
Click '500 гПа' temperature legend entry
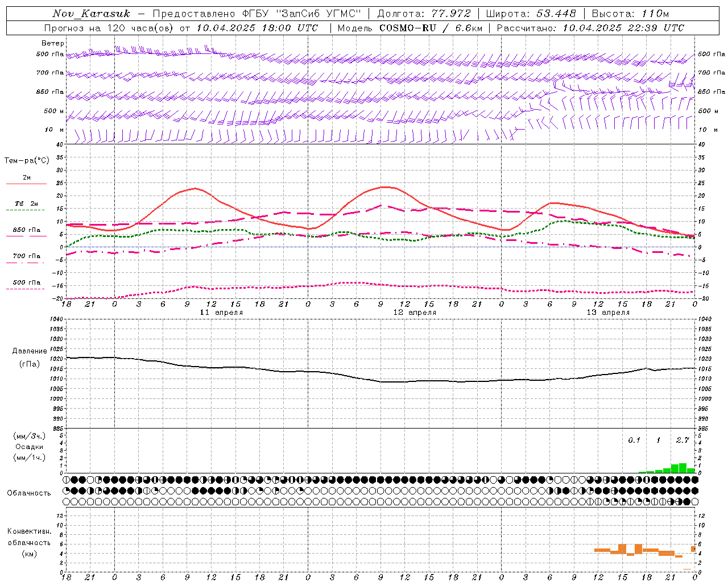27,282
